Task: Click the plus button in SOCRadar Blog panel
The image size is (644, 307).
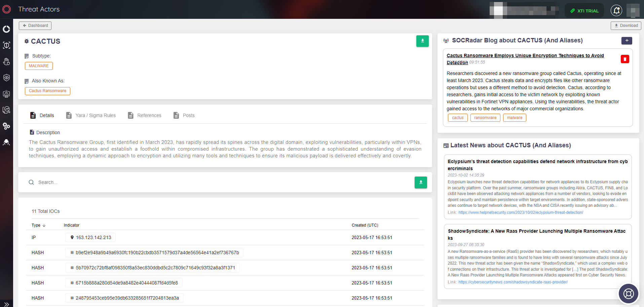Action: (627, 41)
